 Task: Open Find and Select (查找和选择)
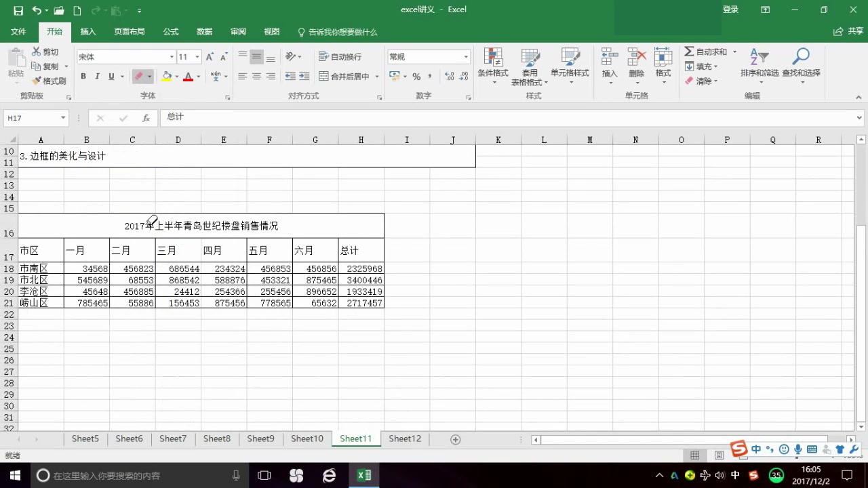(x=801, y=66)
